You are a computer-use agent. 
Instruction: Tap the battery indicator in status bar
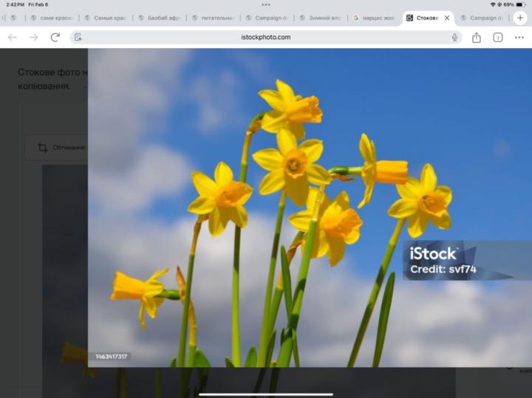click(521, 4)
